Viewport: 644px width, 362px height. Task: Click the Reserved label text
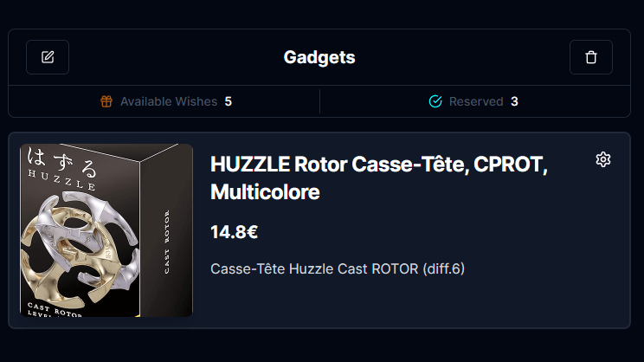pyautogui.click(x=476, y=101)
